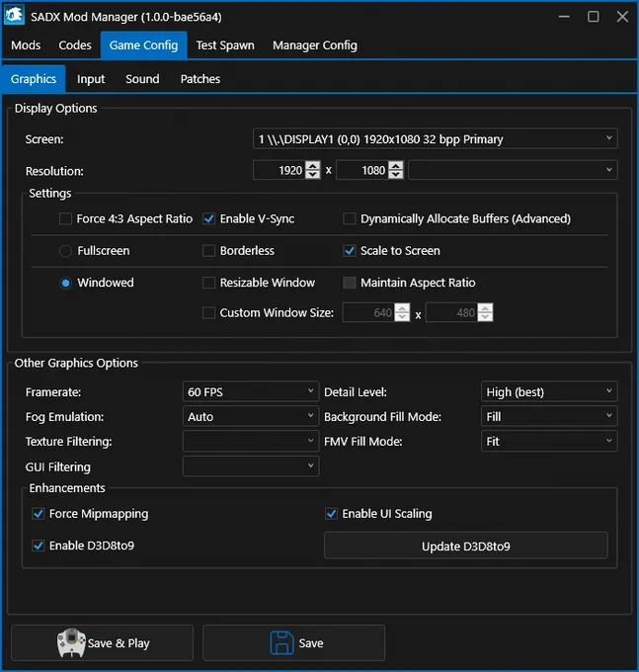Image resolution: width=639 pixels, height=672 pixels.
Task: Select the Game Config tab
Action: point(144,45)
